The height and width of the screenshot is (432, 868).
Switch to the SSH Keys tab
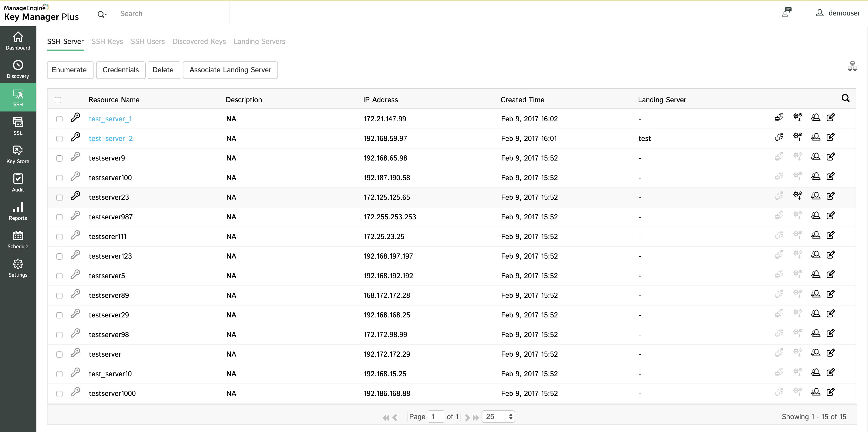click(x=107, y=41)
